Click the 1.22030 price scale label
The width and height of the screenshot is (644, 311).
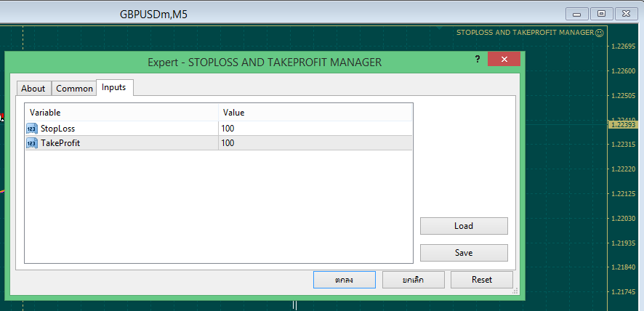(624, 218)
